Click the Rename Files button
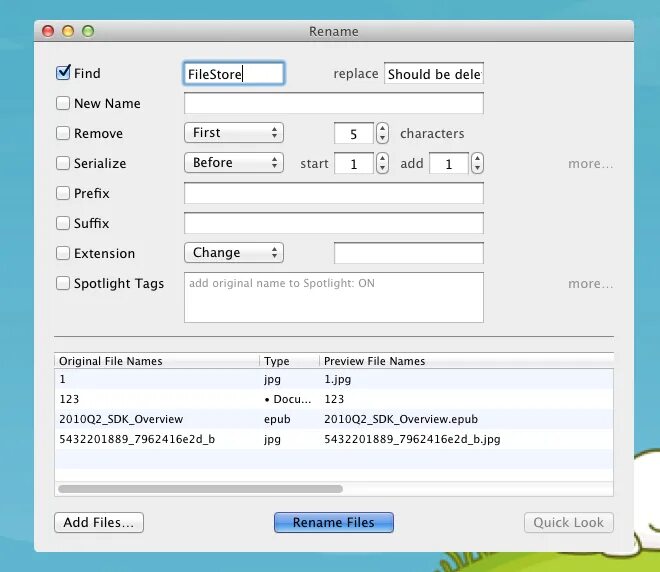The width and height of the screenshot is (660, 572). click(x=334, y=522)
